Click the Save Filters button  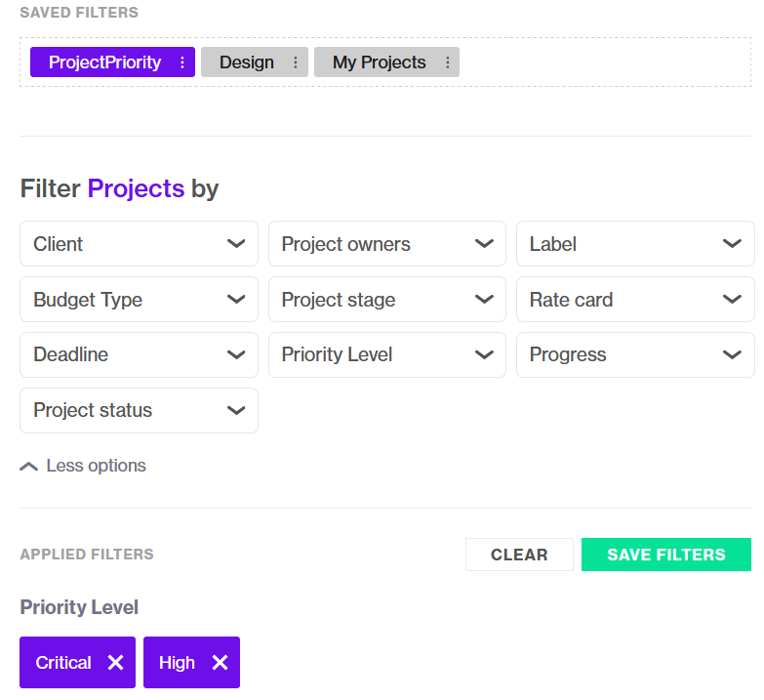coord(666,555)
